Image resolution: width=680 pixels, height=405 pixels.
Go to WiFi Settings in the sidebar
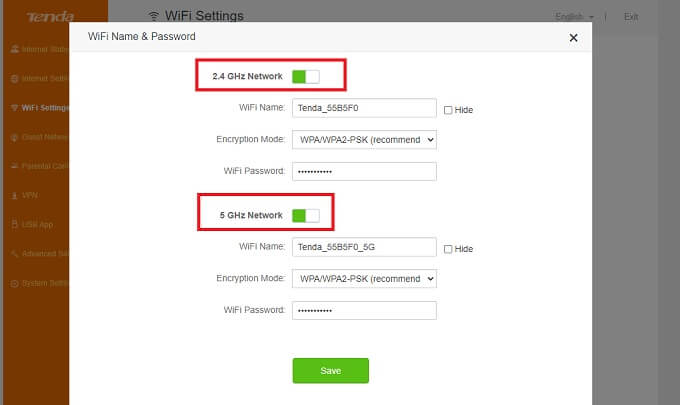pos(40,107)
